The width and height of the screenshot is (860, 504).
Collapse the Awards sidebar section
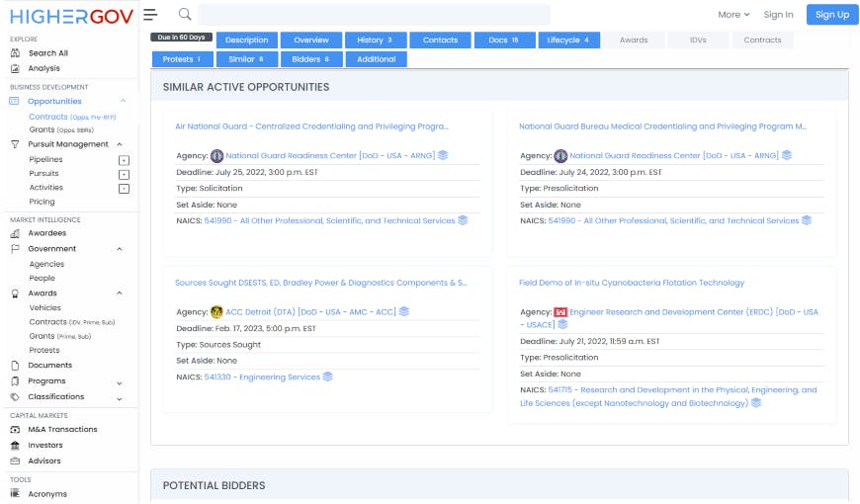[x=120, y=294]
